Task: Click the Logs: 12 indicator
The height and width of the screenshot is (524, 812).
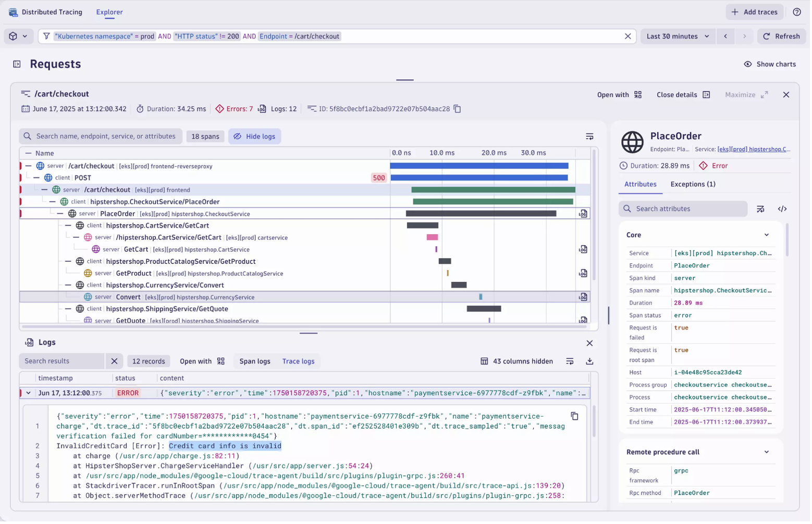Action: tap(278, 109)
